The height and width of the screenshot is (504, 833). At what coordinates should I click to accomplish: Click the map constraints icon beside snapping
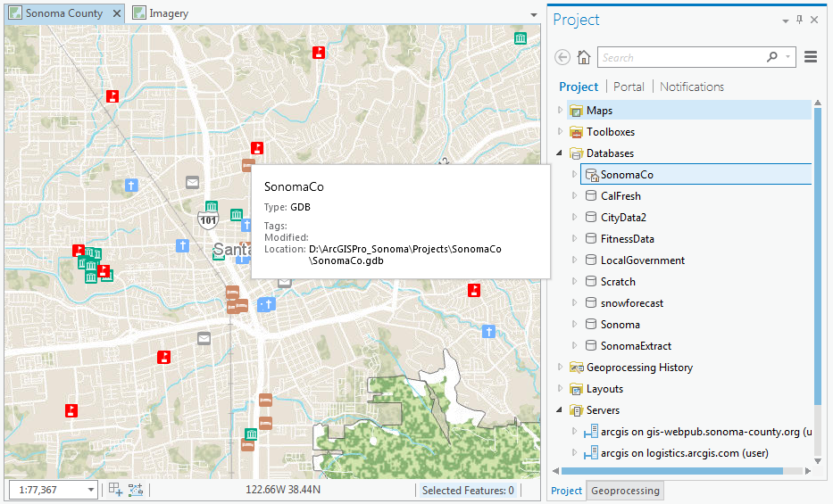click(x=136, y=489)
